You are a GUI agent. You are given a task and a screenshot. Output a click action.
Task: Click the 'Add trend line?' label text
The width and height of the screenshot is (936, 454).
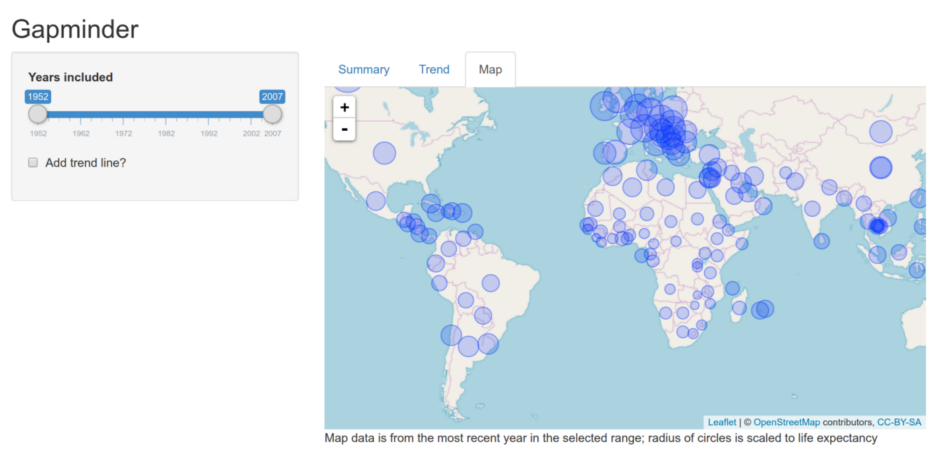tap(86, 162)
